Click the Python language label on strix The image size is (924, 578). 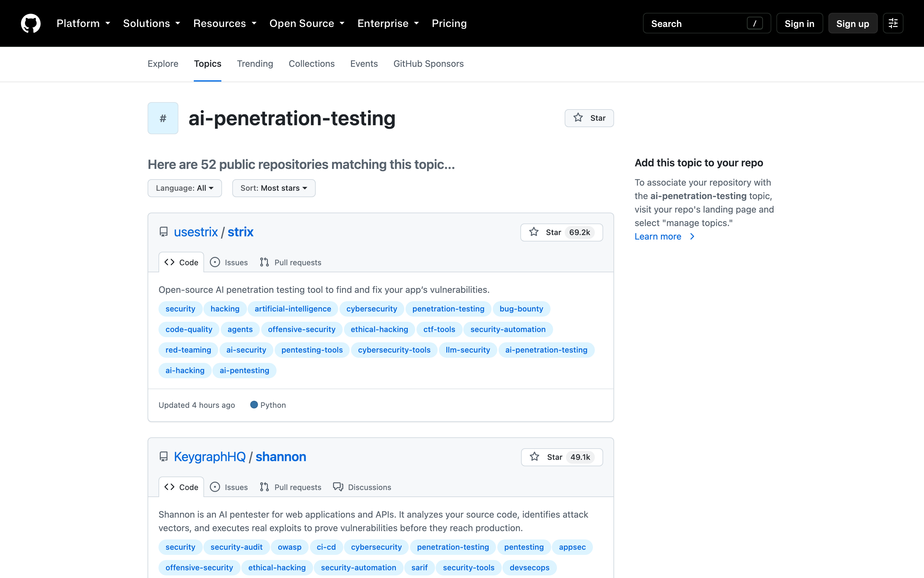click(268, 405)
